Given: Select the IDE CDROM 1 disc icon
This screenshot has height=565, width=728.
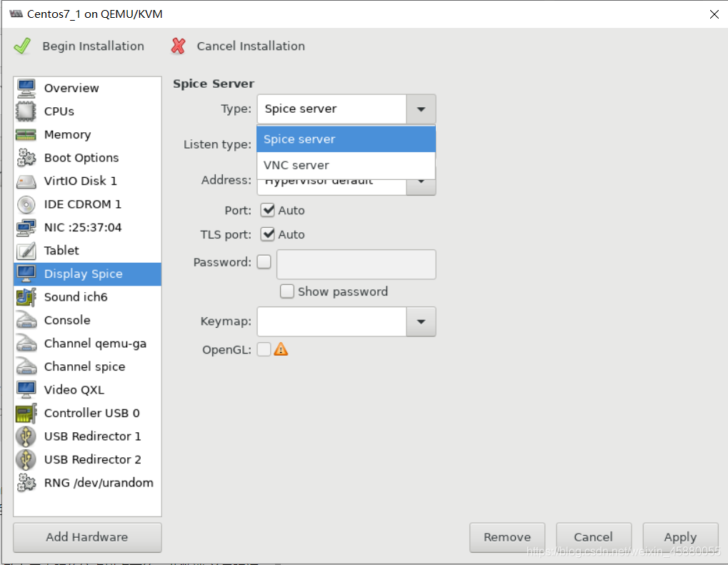Looking at the screenshot, I should point(26,204).
